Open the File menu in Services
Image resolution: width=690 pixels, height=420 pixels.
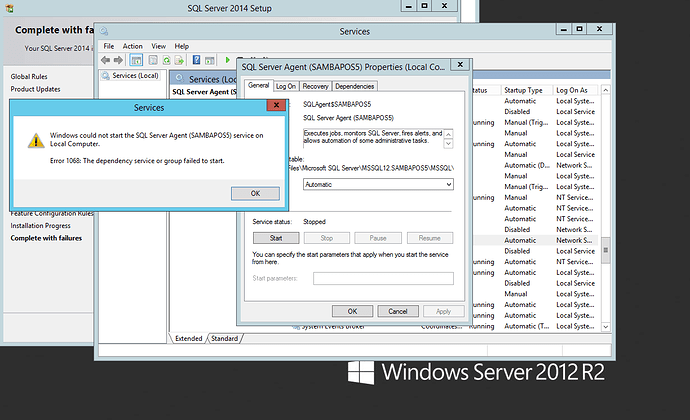(x=109, y=46)
